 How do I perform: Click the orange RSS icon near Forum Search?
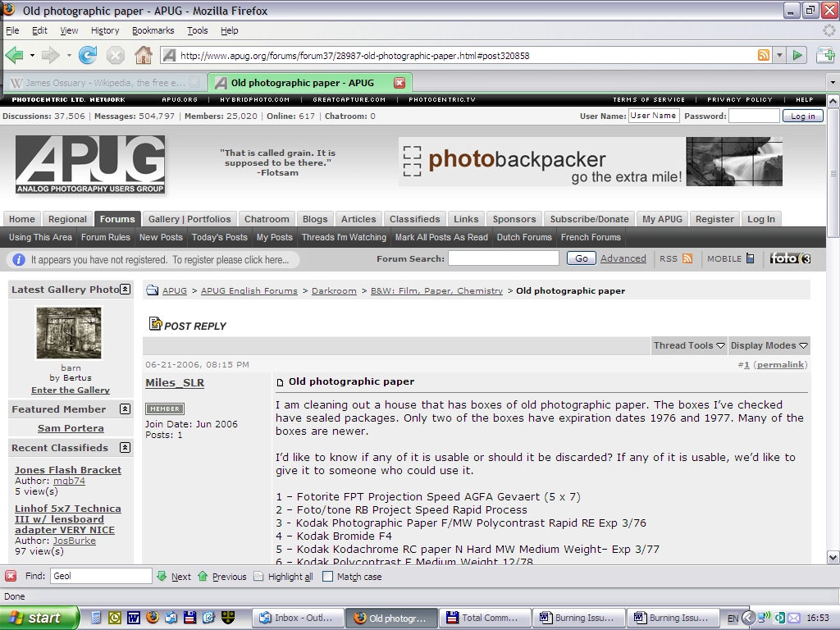687,258
